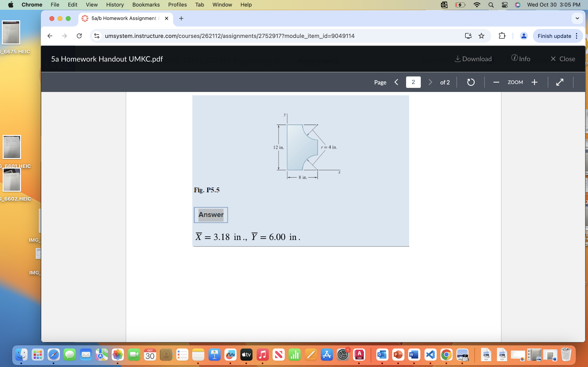The height and width of the screenshot is (367, 588).
Task: Open macOS Control Center toggles
Action: coord(504,5)
